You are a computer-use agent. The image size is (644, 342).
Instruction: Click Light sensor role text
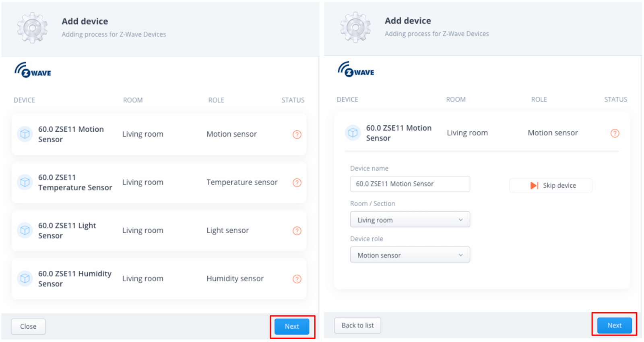pos(228,230)
